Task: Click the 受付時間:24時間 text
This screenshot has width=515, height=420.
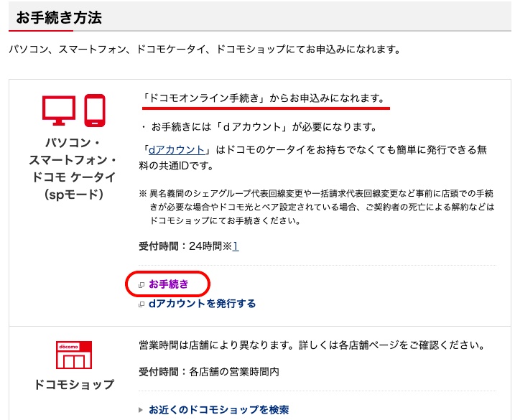Action: [185, 246]
